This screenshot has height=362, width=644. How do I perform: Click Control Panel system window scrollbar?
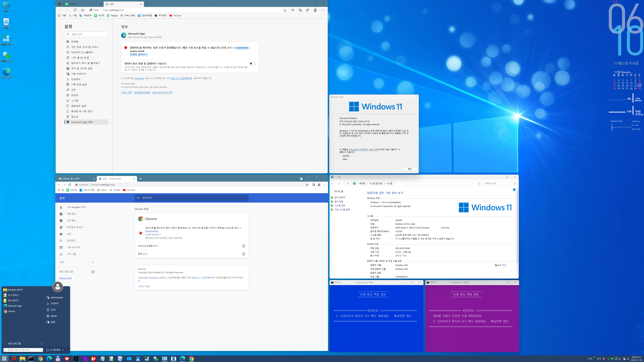click(x=517, y=227)
